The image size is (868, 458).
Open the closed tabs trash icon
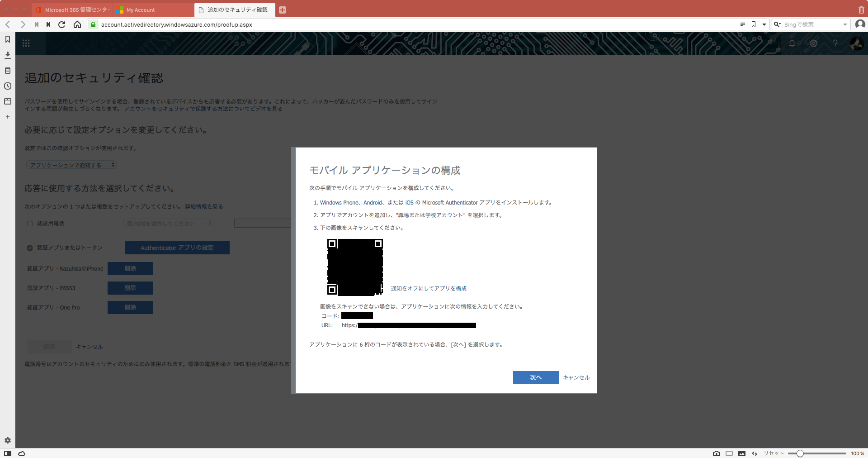tap(861, 10)
